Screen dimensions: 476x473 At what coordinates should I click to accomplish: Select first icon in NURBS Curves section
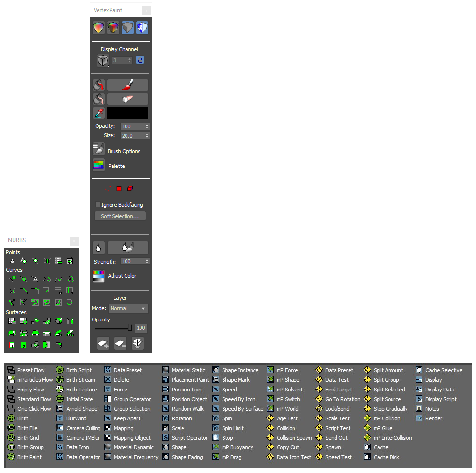coord(12,278)
